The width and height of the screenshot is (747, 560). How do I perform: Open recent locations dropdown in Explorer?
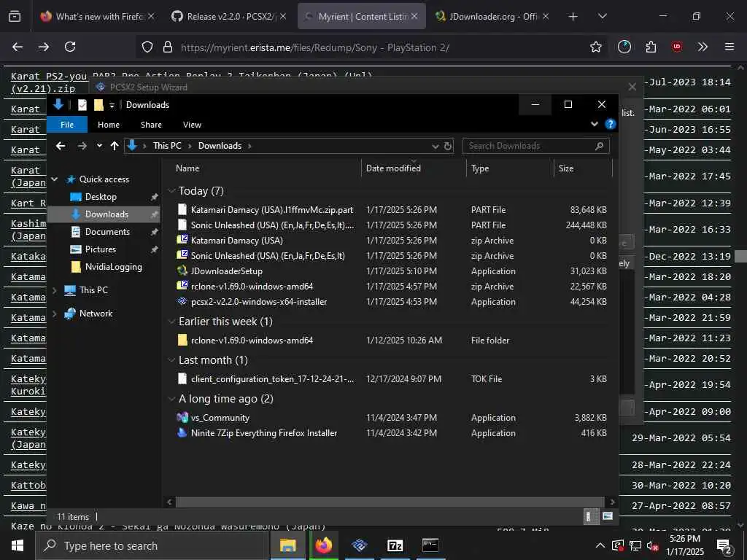pyautogui.click(x=99, y=146)
